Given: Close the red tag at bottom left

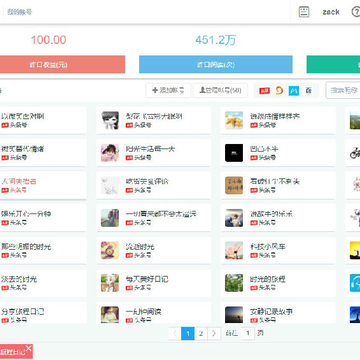Looking at the screenshot, I should pos(29,348).
